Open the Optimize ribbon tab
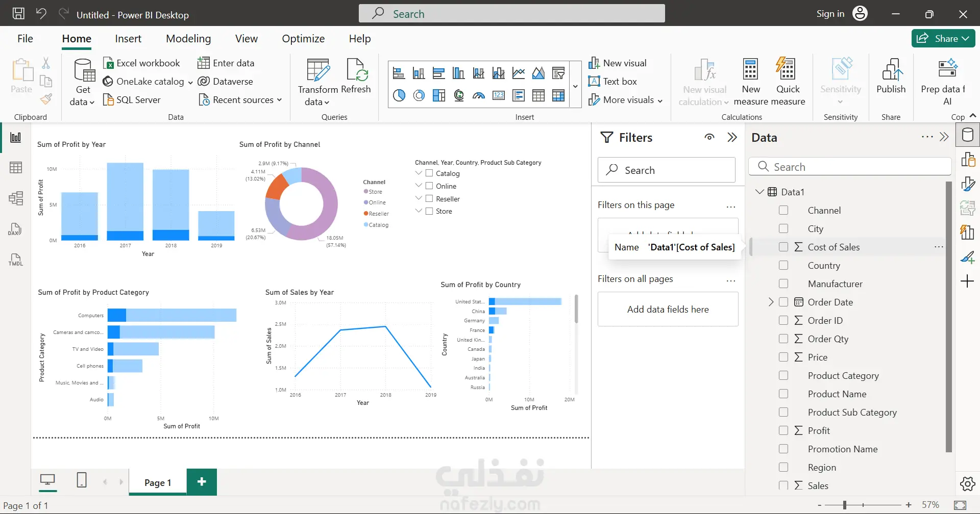The width and height of the screenshot is (980, 514). point(303,39)
